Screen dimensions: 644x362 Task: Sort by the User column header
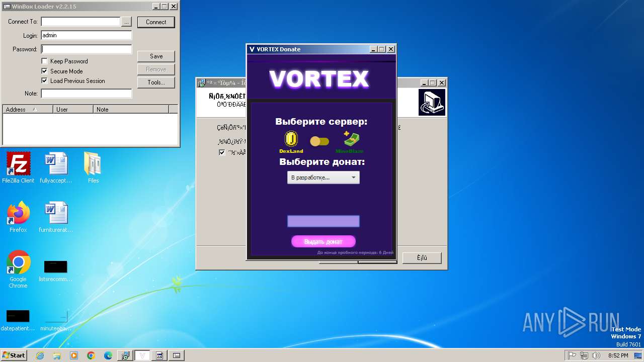pos(73,109)
